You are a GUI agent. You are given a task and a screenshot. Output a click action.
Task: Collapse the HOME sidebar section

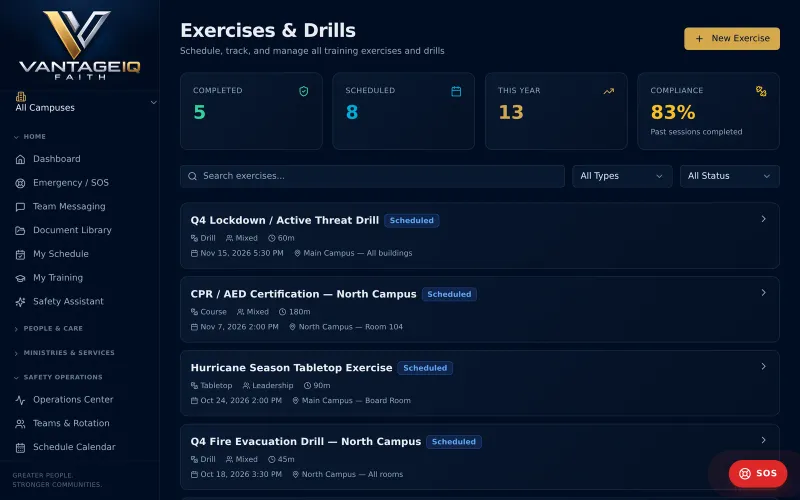tap(31, 137)
